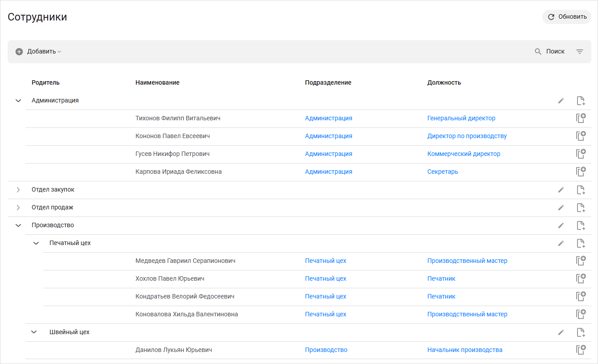This screenshot has width=598, height=364.
Task: Expand the Отдел закупок group
Action: (x=18, y=190)
